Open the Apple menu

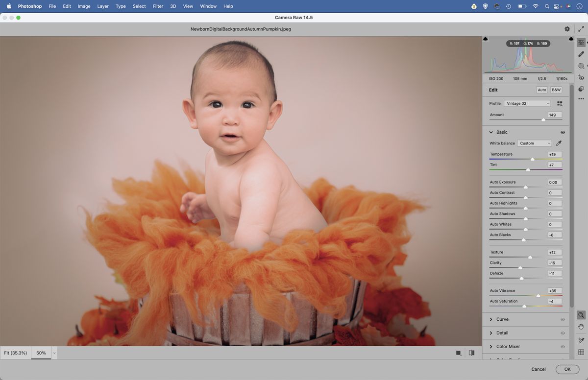8,6
